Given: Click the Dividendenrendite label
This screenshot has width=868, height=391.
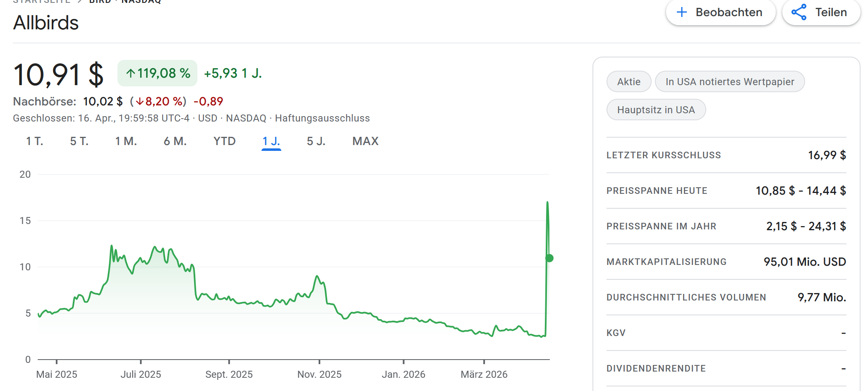Looking at the screenshot, I should click(656, 369).
